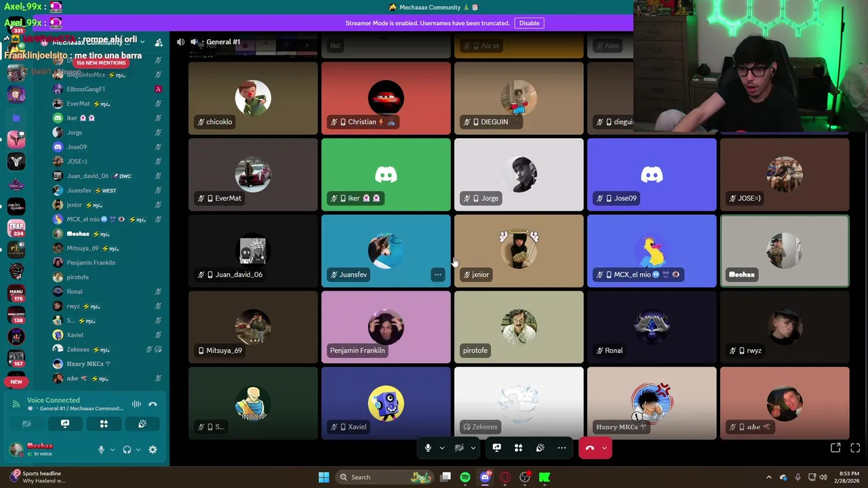Screen dimensions: 868x488
Task: Focus the Mechax video tile
Action: tap(785, 251)
